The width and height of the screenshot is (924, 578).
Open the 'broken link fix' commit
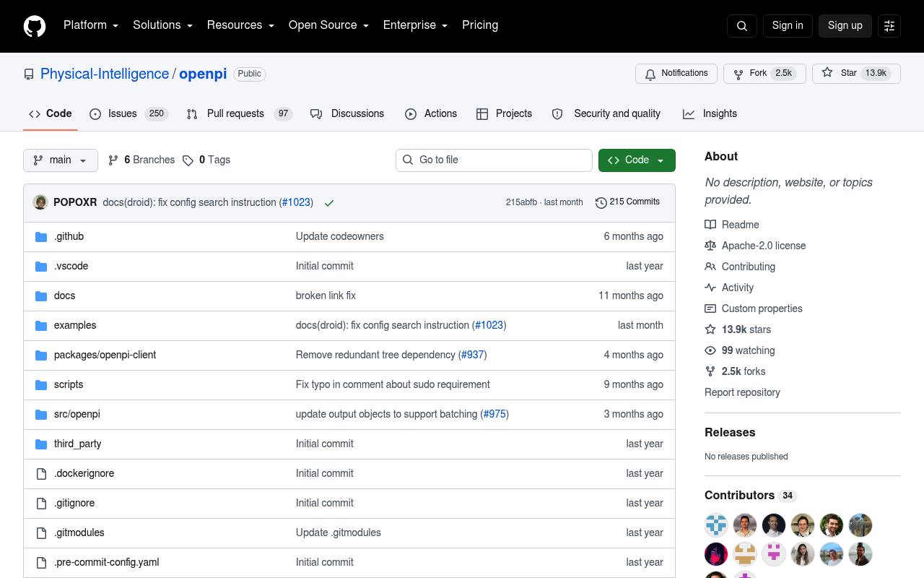click(x=326, y=296)
